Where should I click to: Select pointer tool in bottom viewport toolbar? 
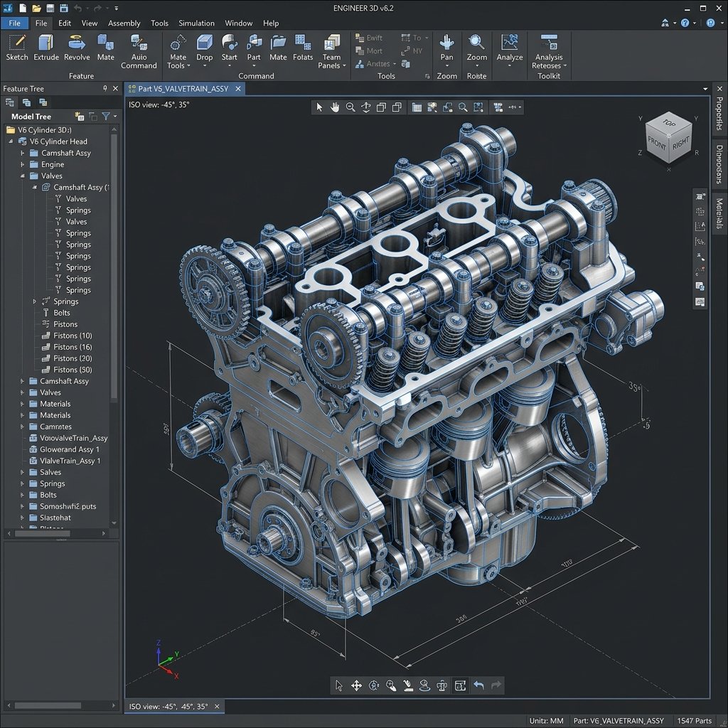tap(339, 685)
